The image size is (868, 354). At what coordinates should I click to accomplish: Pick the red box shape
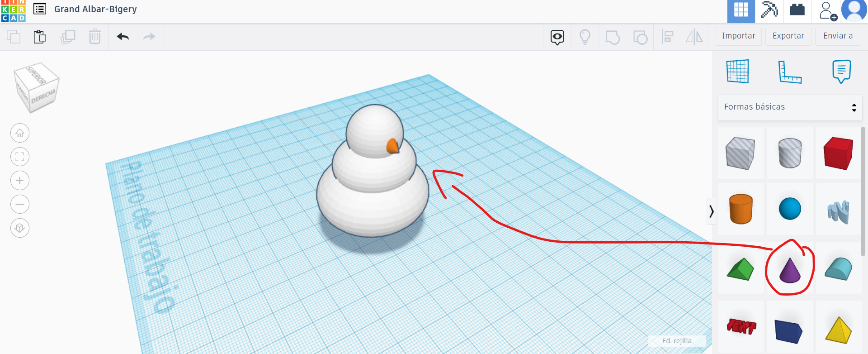(x=838, y=153)
